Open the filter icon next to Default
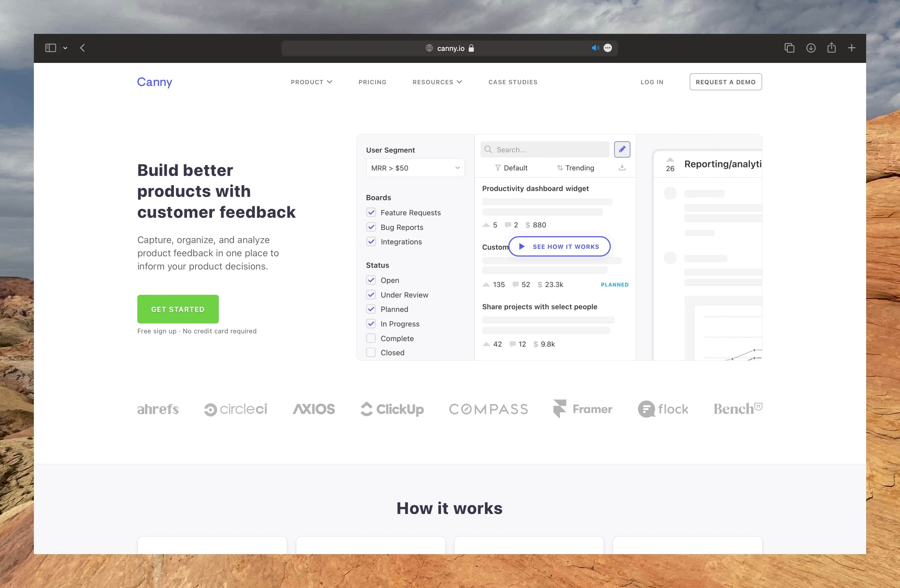The image size is (900, 588). 498,168
